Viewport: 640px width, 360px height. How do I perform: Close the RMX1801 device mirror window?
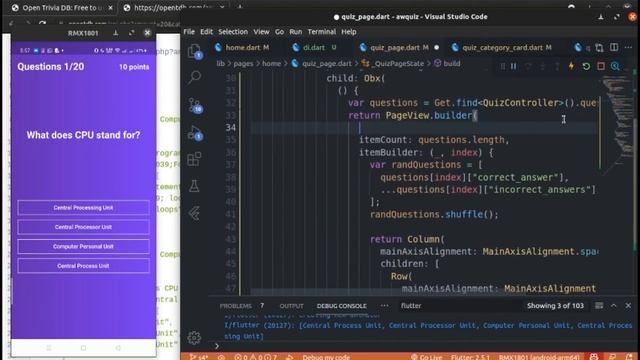pyautogui.click(x=147, y=33)
